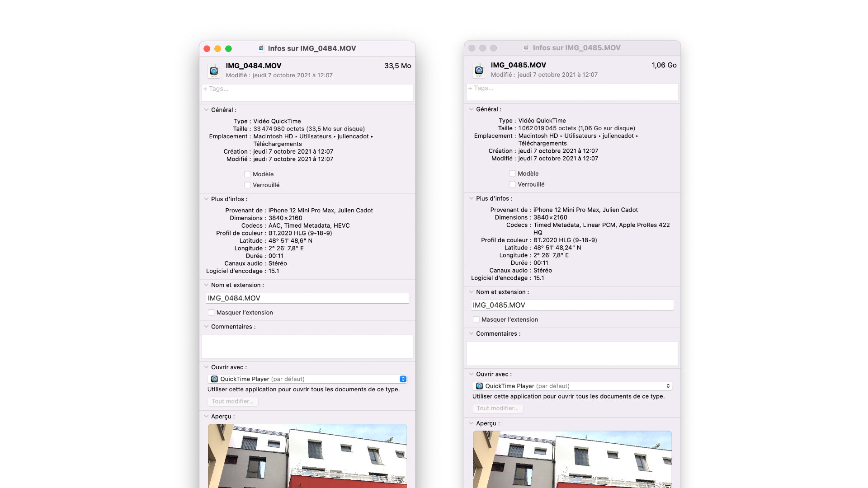868x488 pixels.
Task: Click the 33,5 Mo file size text
Action: (x=398, y=66)
